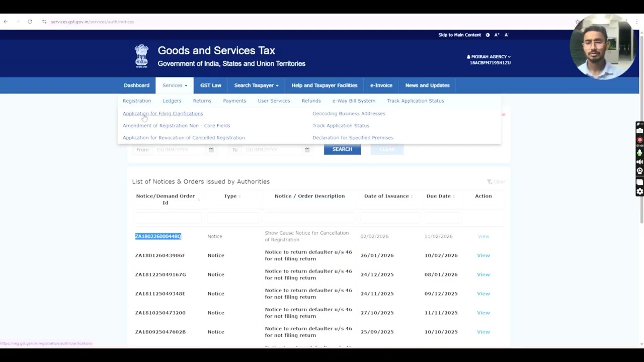View notice ZA180226000448Q

point(484,236)
